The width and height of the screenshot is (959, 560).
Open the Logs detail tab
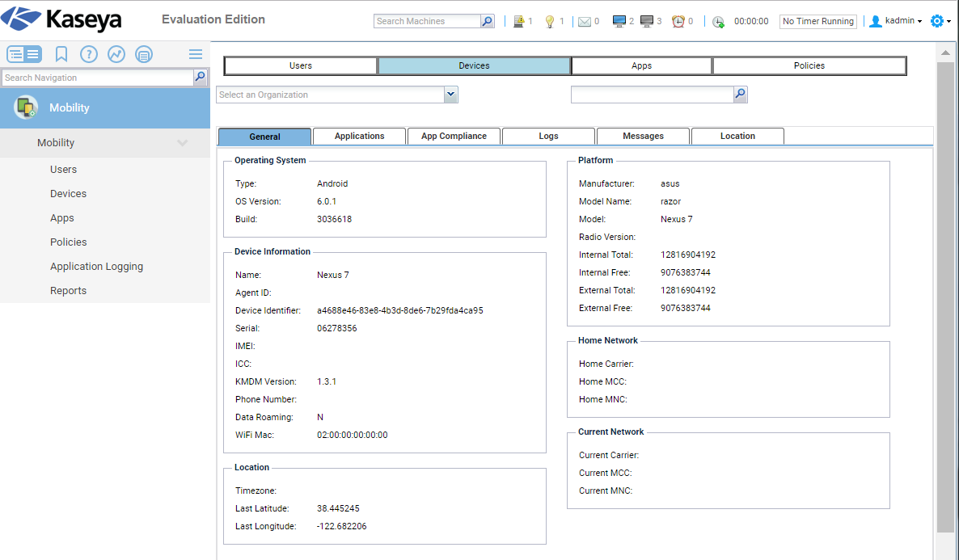pos(548,136)
